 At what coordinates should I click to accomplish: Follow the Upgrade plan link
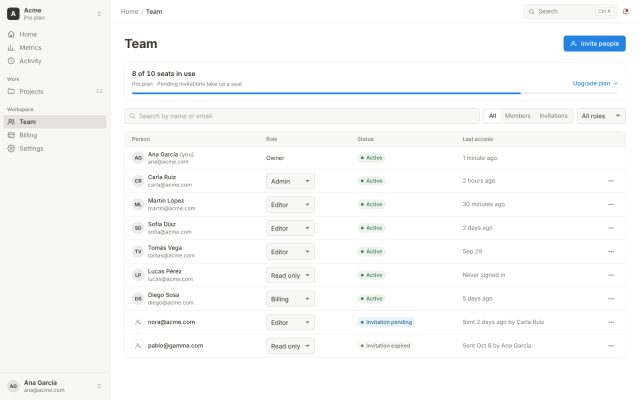(x=595, y=83)
